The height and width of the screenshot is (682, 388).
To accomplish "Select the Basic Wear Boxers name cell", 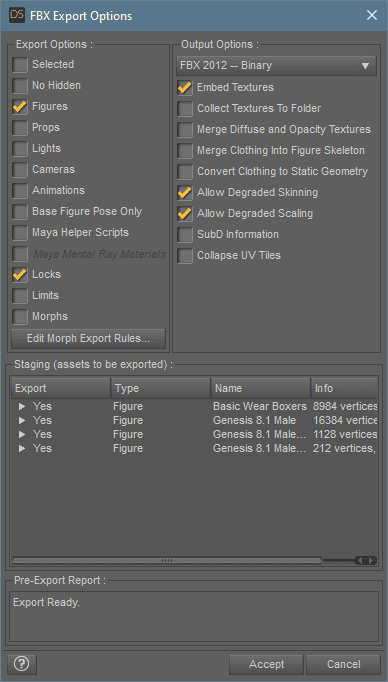I will pyautogui.click(x=260, y=407).
